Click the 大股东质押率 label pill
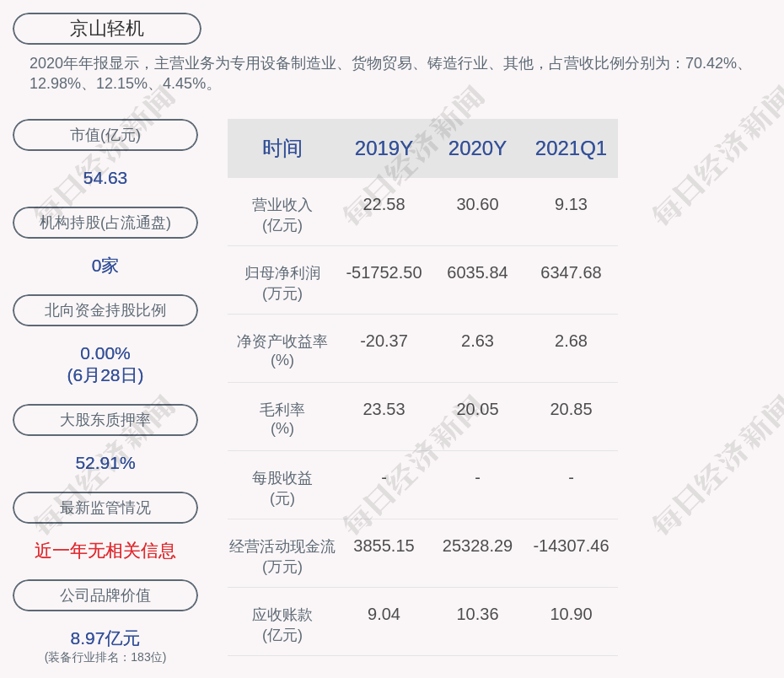 click(x=105, y=420)
